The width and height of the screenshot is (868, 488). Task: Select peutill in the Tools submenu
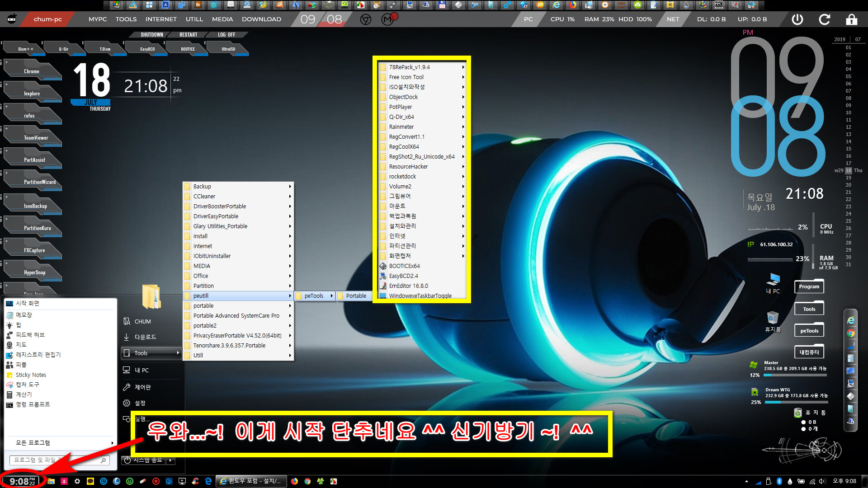tap(238, 296)
